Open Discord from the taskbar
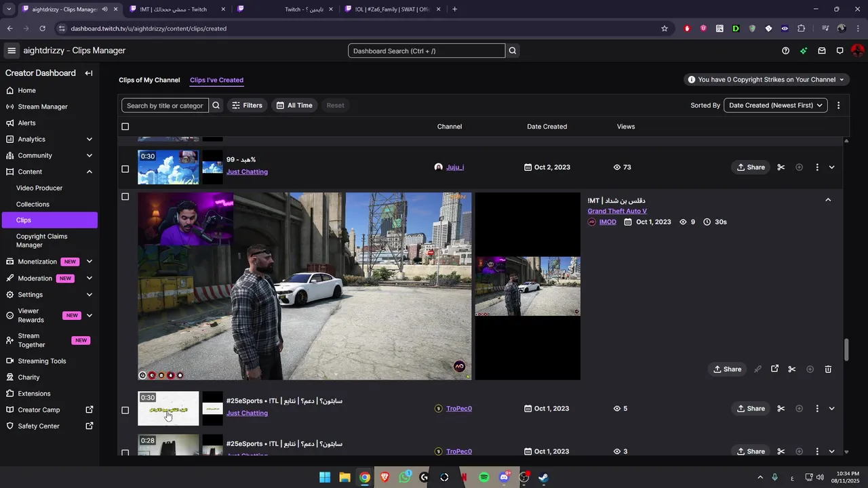Screen dimensions: 868x488 click(504, 477)
